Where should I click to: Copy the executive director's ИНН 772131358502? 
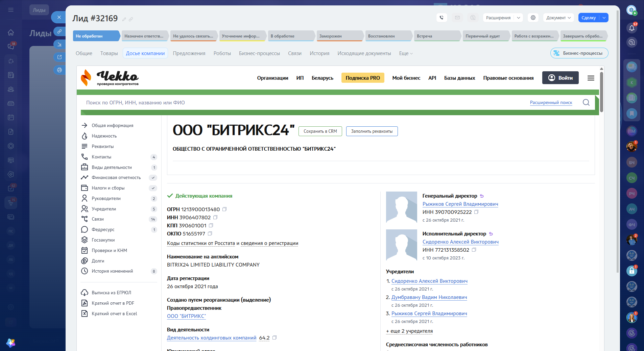tap(474, 250)
